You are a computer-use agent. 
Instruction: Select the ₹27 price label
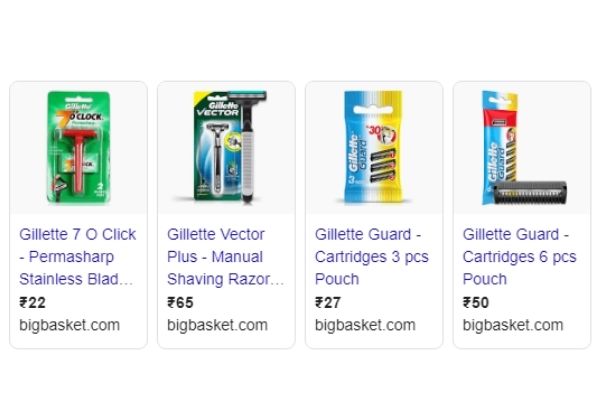328,303
